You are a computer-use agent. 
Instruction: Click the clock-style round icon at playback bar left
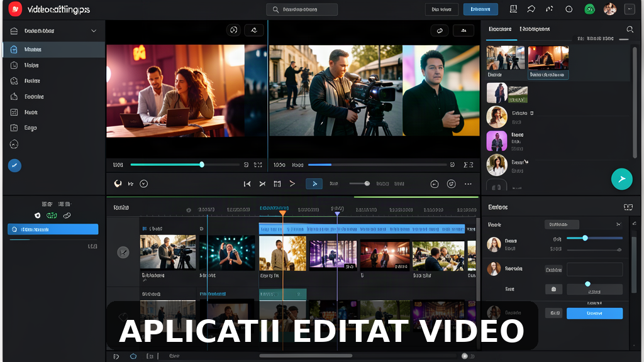[144, 184]
